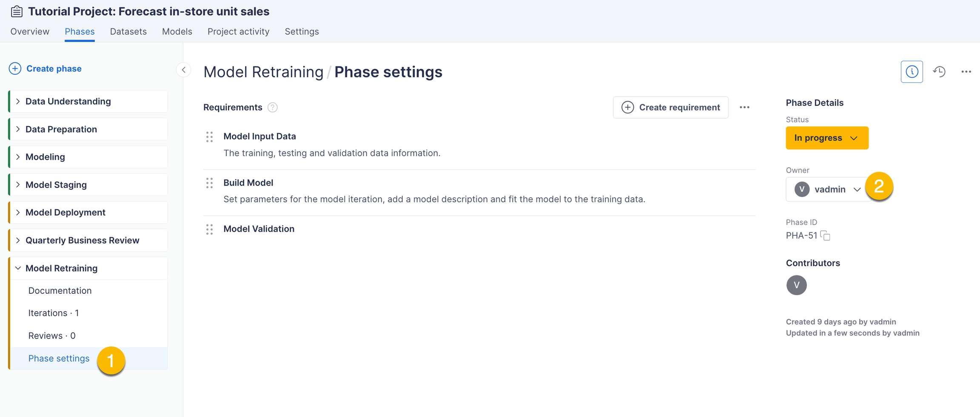Open the phase more-options ellipsis menu
Image resolution: width=980 pixels, height=417 pixels.
click(x=966, y=72)
